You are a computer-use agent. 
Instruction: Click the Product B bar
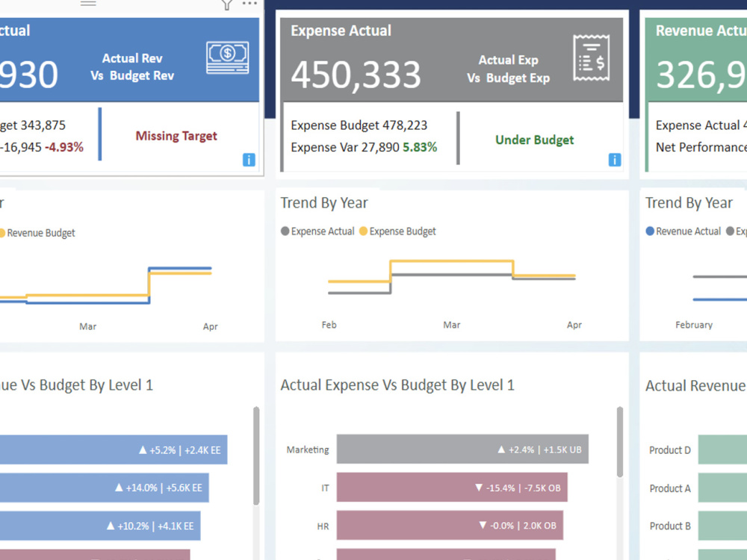click(x=722, y=526)
